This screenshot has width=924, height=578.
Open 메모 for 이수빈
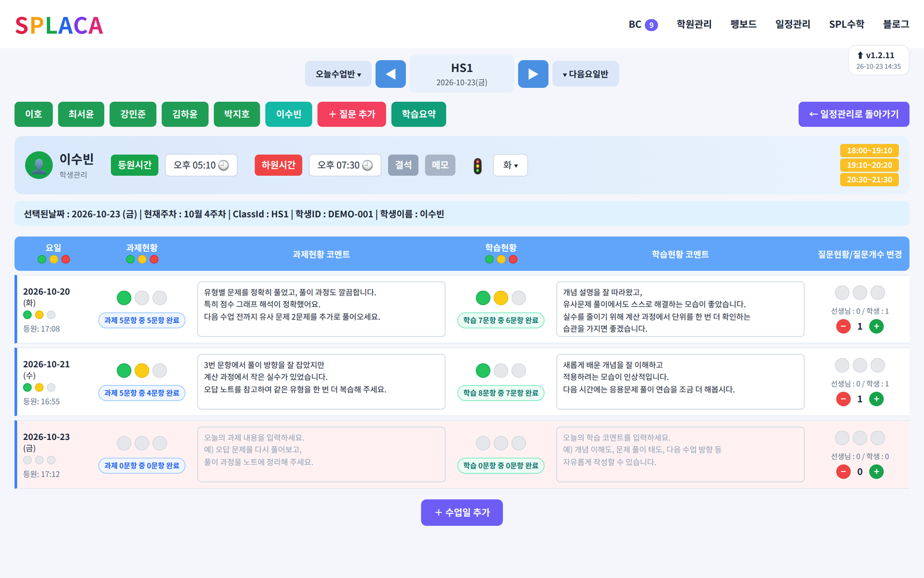[440, 165]
